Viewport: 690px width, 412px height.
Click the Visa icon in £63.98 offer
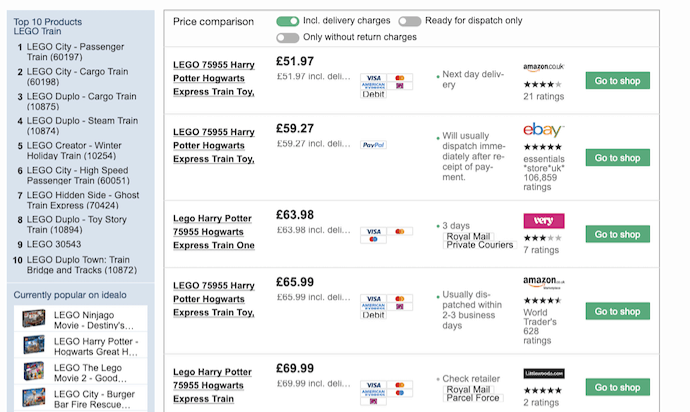click(374, 232)
